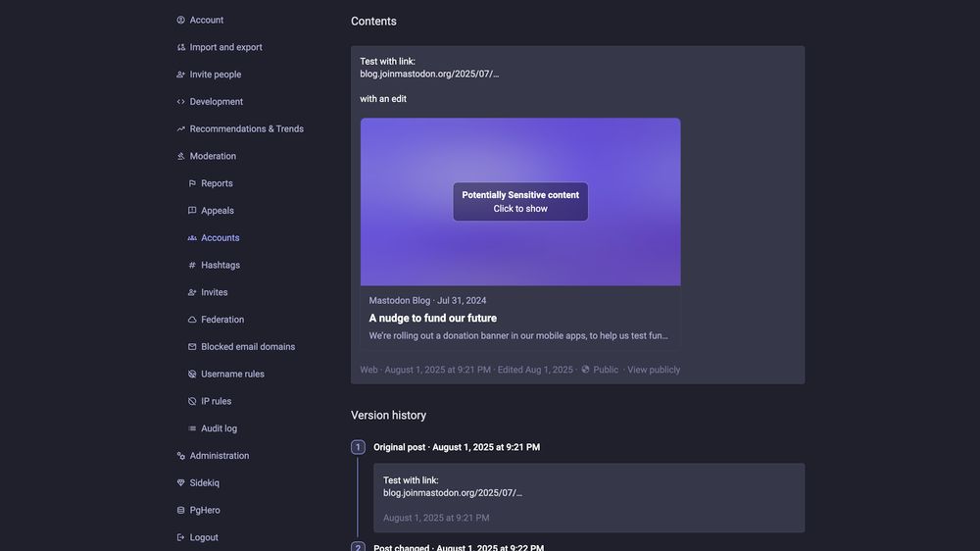Click the Accounts group icon
The image size is (980, 551).
(x=192, y=237)
